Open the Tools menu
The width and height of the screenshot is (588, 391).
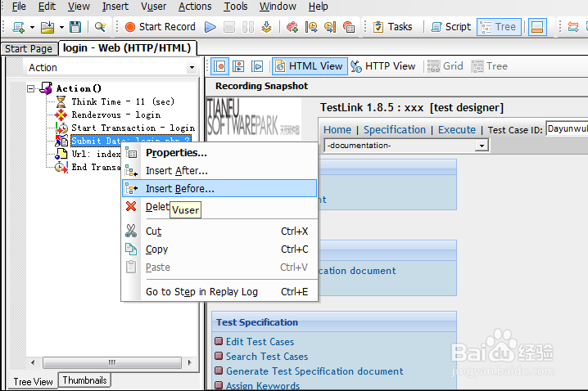pos(236,7)
